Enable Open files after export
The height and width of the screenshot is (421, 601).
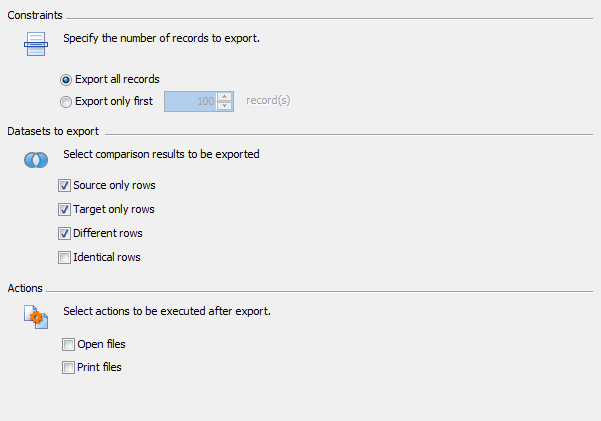pos(68,344)
